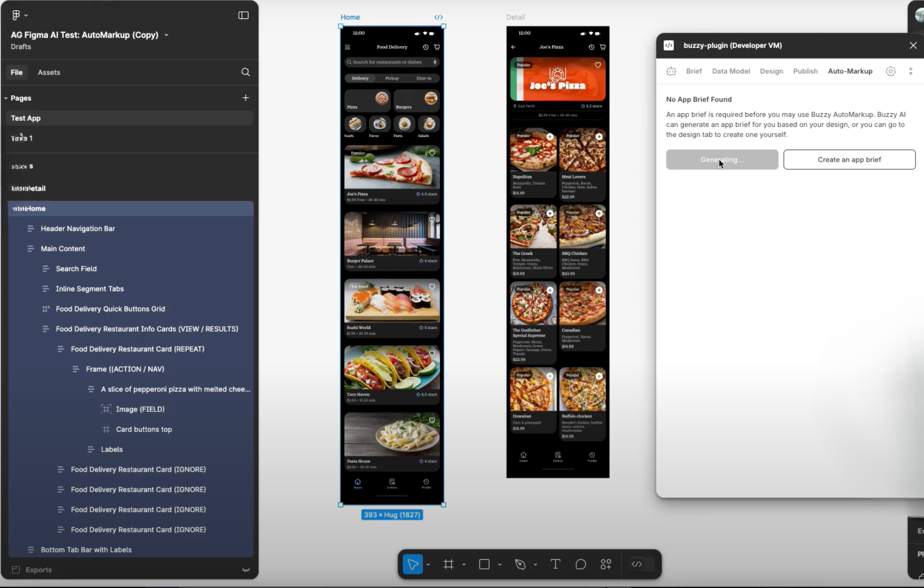
Task: Select the Pen tool in the bottom toolbar
Action: point(520,564)
